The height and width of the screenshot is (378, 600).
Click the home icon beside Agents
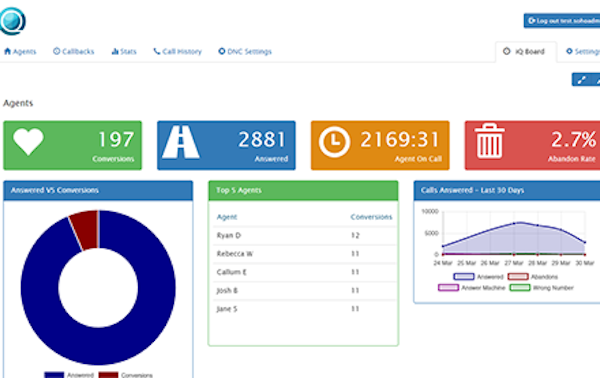pyautogui.click(x=8, y=51)
